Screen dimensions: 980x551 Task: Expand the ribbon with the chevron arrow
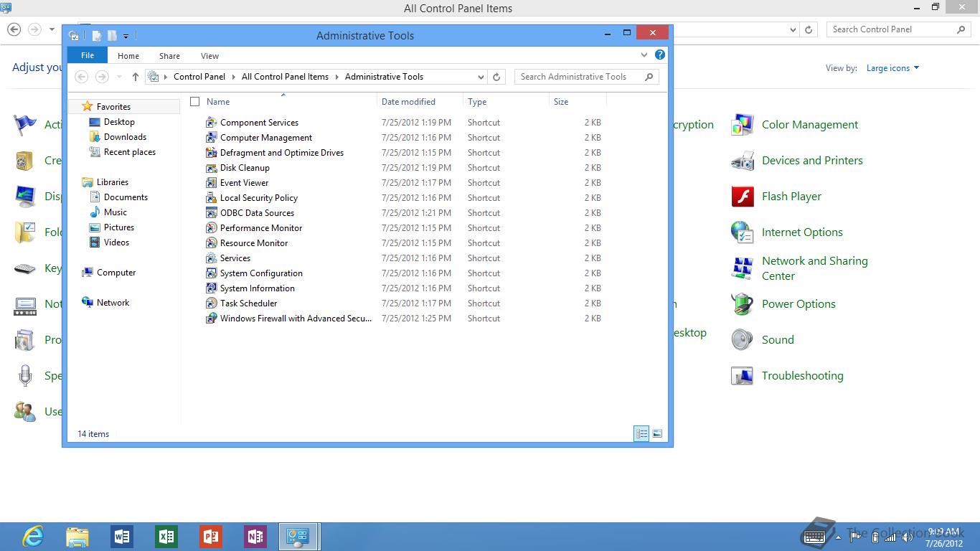tap(644, 55)
